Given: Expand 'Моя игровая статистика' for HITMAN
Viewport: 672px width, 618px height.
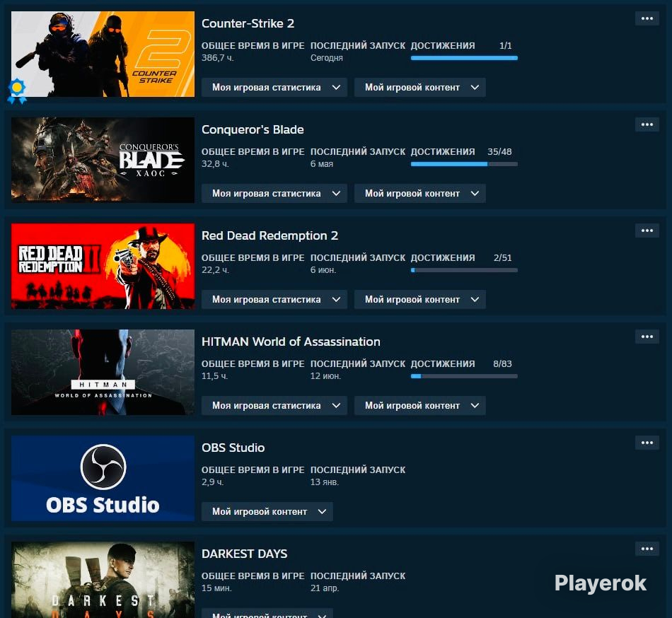Looking at the screenshot, I should (274, 406).
